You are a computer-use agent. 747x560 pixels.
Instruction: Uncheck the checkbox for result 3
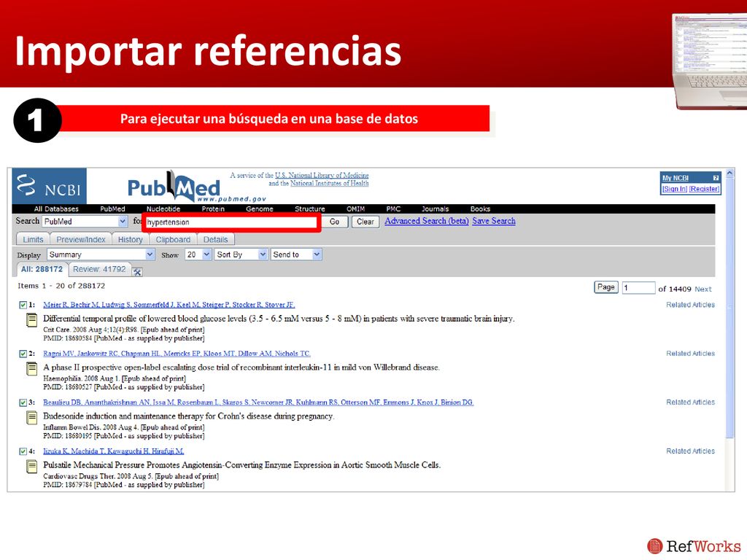(x=23, y=402)
